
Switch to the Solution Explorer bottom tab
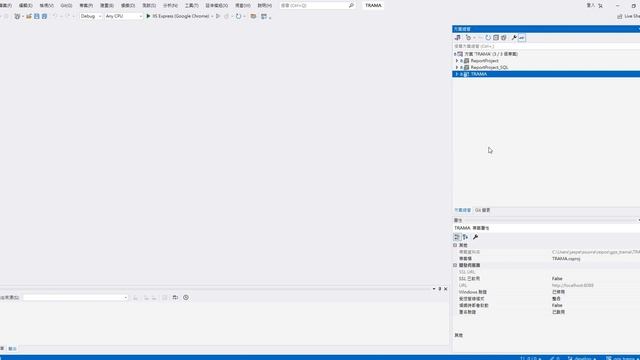click(x=462, y=210)
